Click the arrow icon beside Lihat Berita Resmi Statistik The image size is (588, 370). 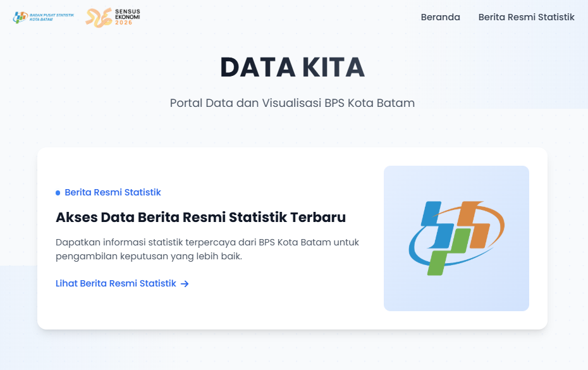(185, 283)
